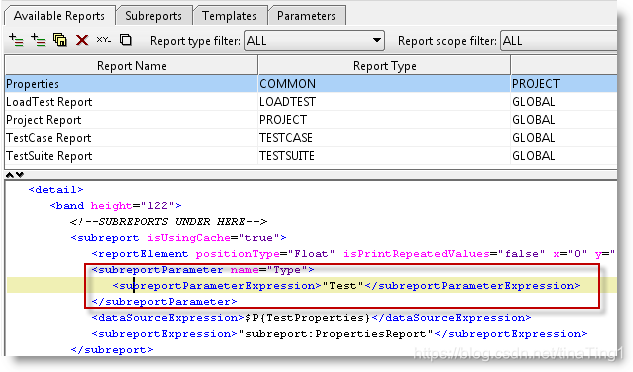Viewport: 633px width, 372px height.
Task: Open the Report scope filter dropdown
Action: pos(559,41)
